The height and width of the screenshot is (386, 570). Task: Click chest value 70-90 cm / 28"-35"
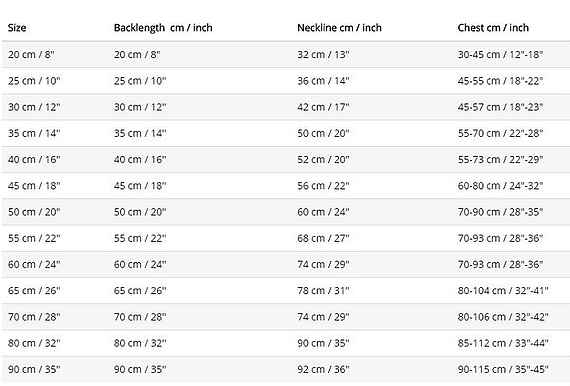point(500,212)
